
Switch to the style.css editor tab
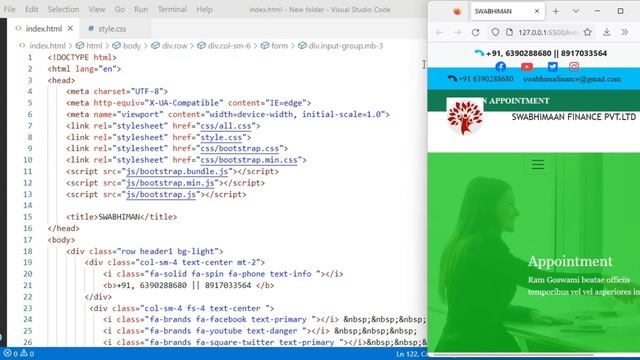coord(112,29)
